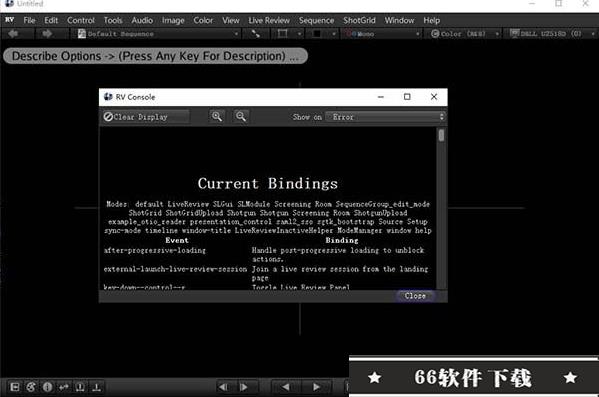Click the back navigation arrow icon

click(13, 34)
